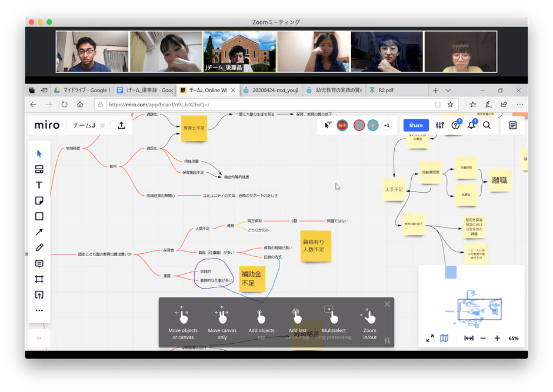Open gesture panel settings sliders icon
Screen dimensions: 553x392
(387, 341)
